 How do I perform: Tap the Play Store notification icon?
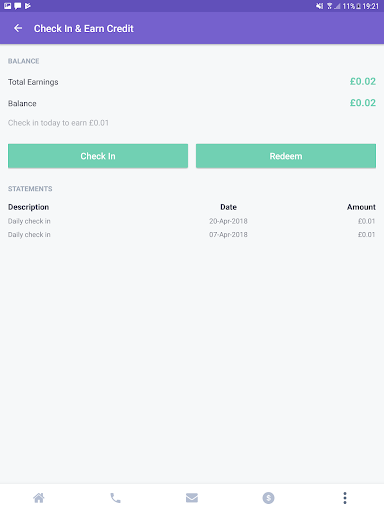(x=28, y=6)
